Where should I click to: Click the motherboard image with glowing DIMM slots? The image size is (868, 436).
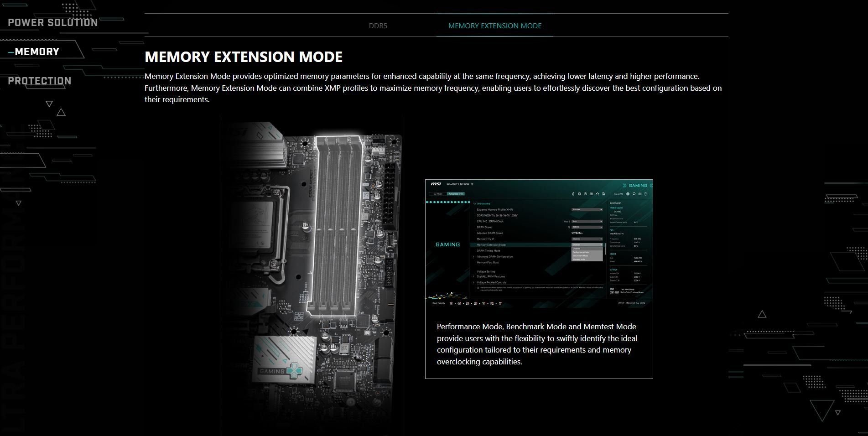point(311,275)
